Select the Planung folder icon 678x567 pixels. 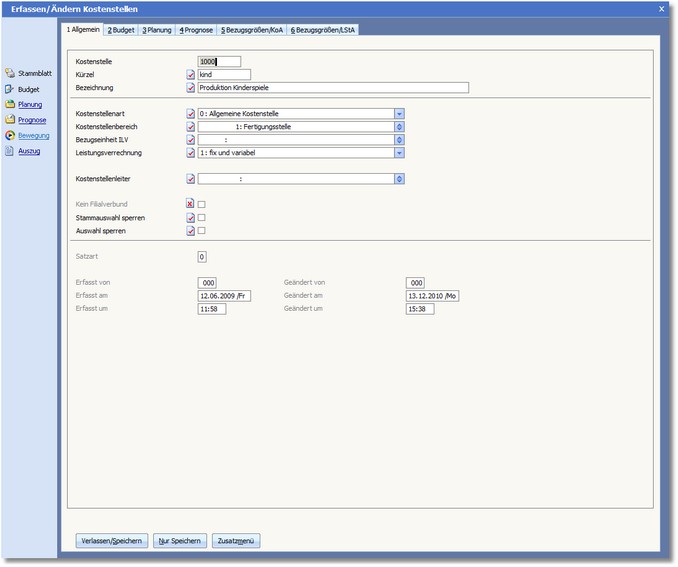click(9, 104)
